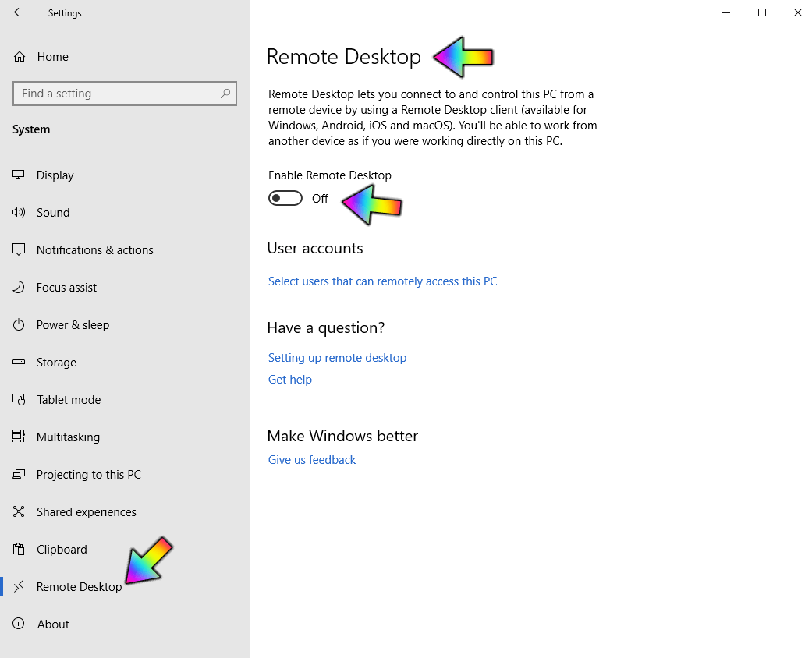
Task: Click the System section label
Action: [x=31, y=129]
